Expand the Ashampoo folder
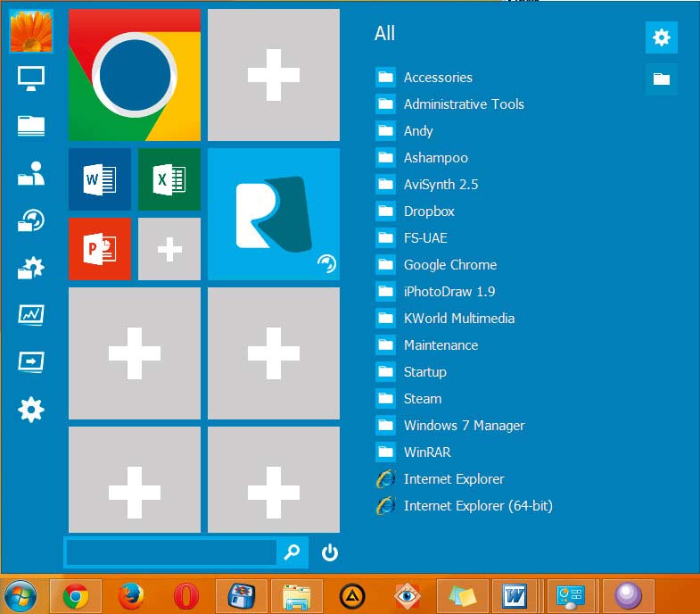Screen dimensions: 700x614 point(422,158)
